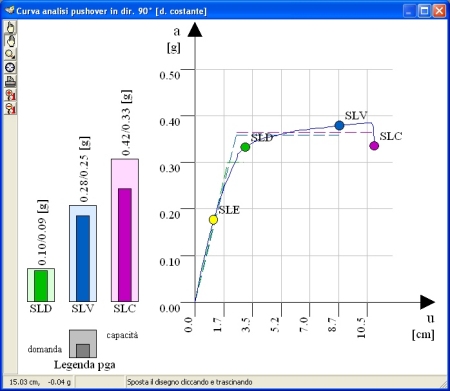Select the pointing hand selection tool
450x391 pixels.
tap(10, 27)
